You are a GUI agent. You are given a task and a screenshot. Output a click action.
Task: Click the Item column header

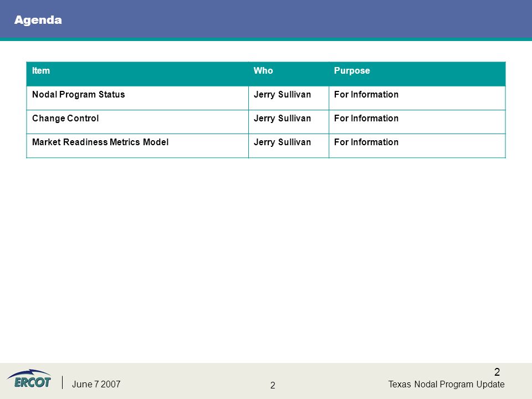point(137,74)
